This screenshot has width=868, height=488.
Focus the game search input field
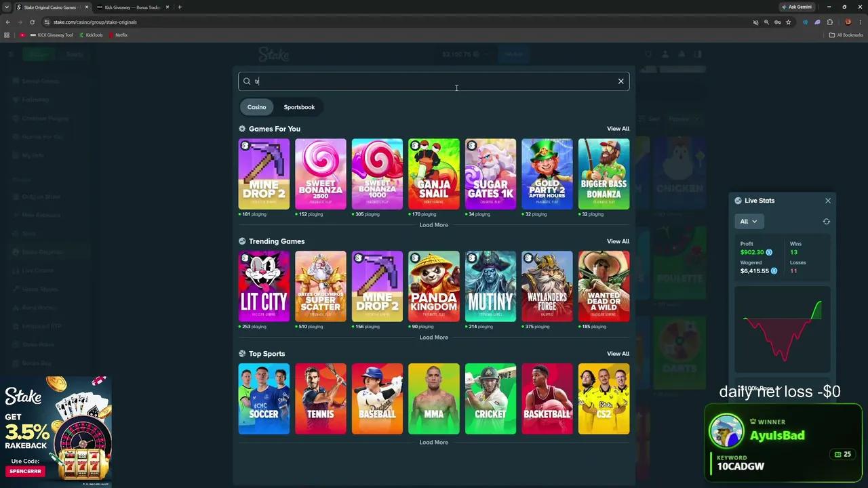coord(434,81)
